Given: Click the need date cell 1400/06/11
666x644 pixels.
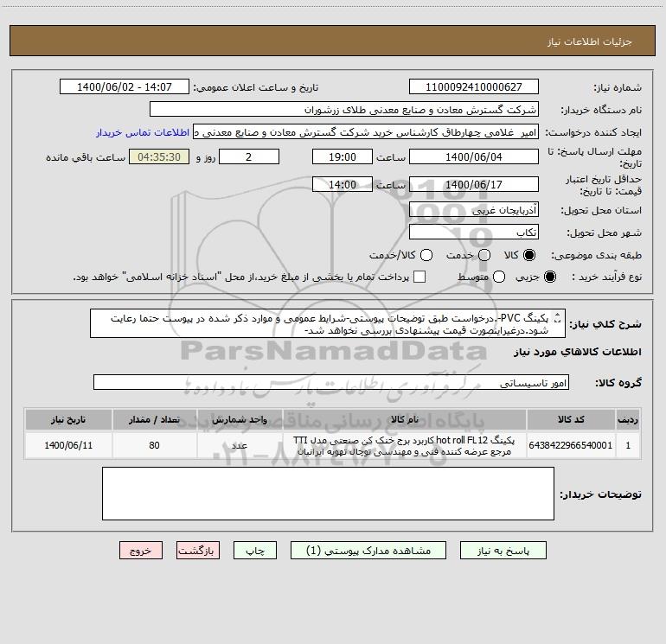Looking at the screenshot, I should (x=68, y=445).
